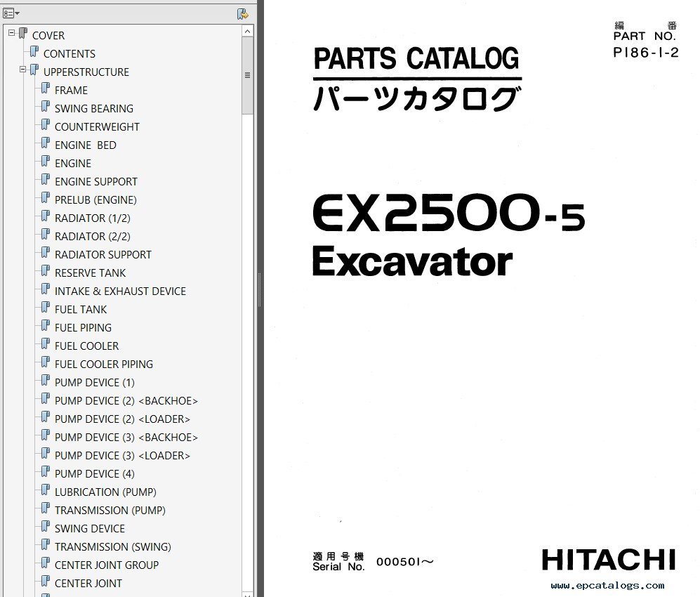
Task: Select RADIATOR SUPPORT bookmark
Action: tap(103, 255)
